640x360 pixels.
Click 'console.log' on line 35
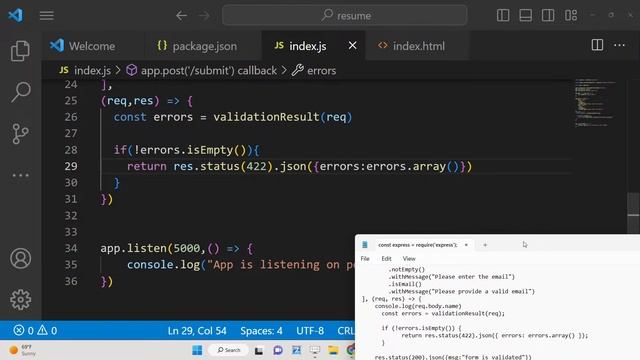click(163, 265)
